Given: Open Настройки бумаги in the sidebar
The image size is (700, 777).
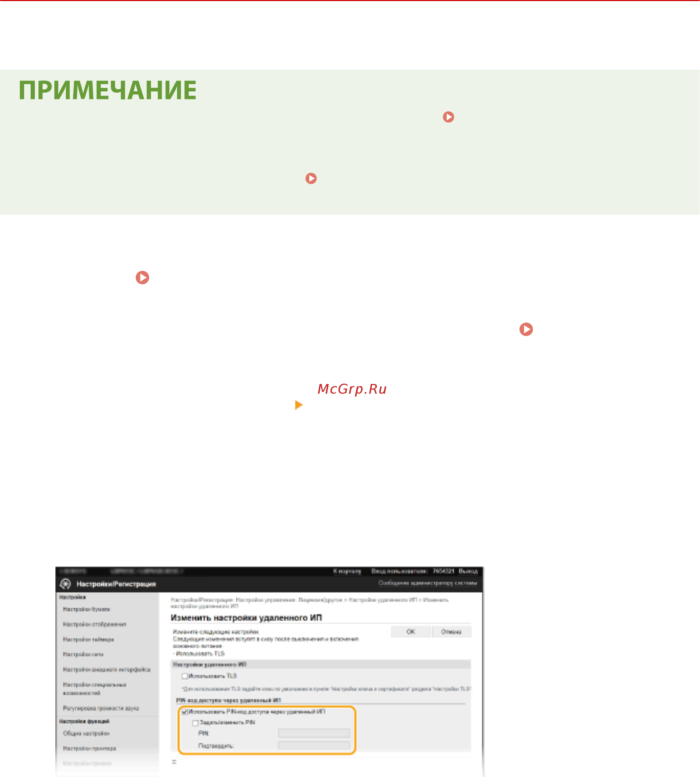Looking at the screenshot, I should pyautogui.click(x=86, y=609).
